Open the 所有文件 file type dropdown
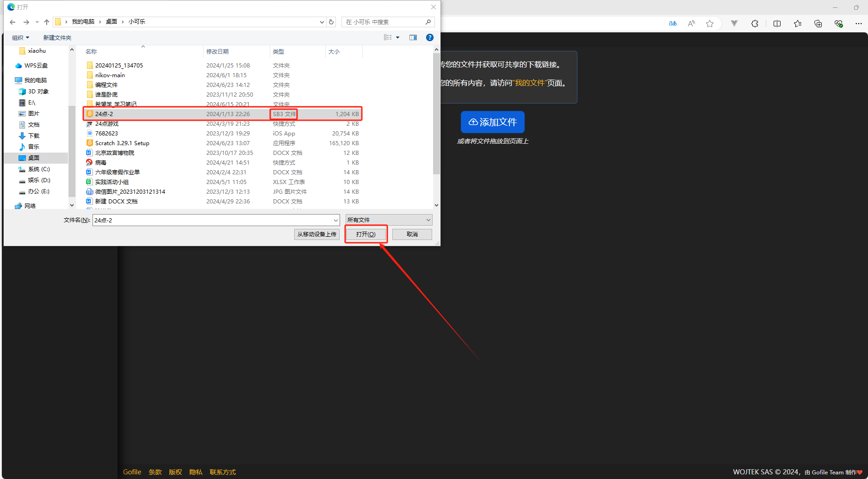The height and width of the screenshot is (479, 868). click(x=389, y=220)
